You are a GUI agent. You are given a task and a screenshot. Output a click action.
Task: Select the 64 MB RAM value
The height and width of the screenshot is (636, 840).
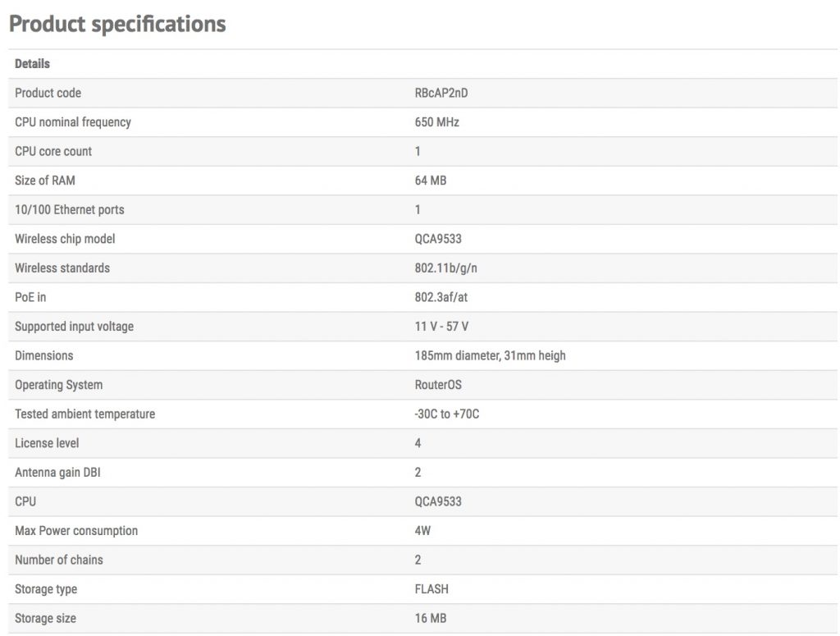coord(431,181)
